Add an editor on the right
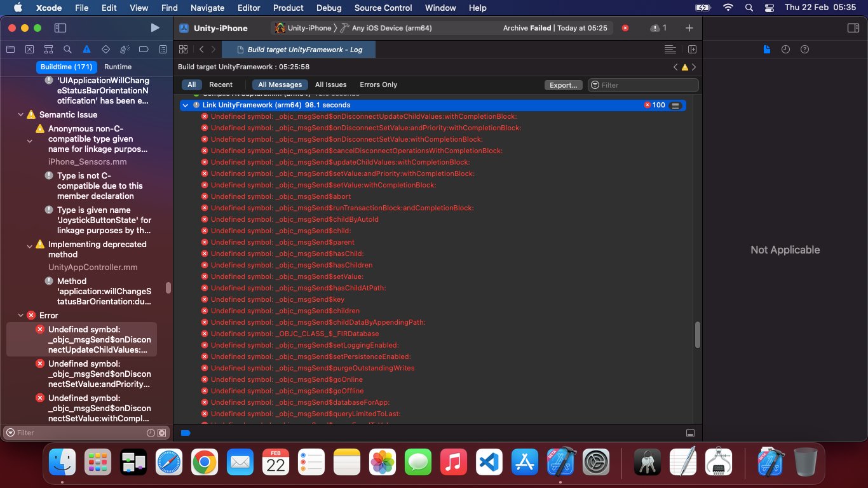Screen dimensions: 868x488 coord(692,49)
